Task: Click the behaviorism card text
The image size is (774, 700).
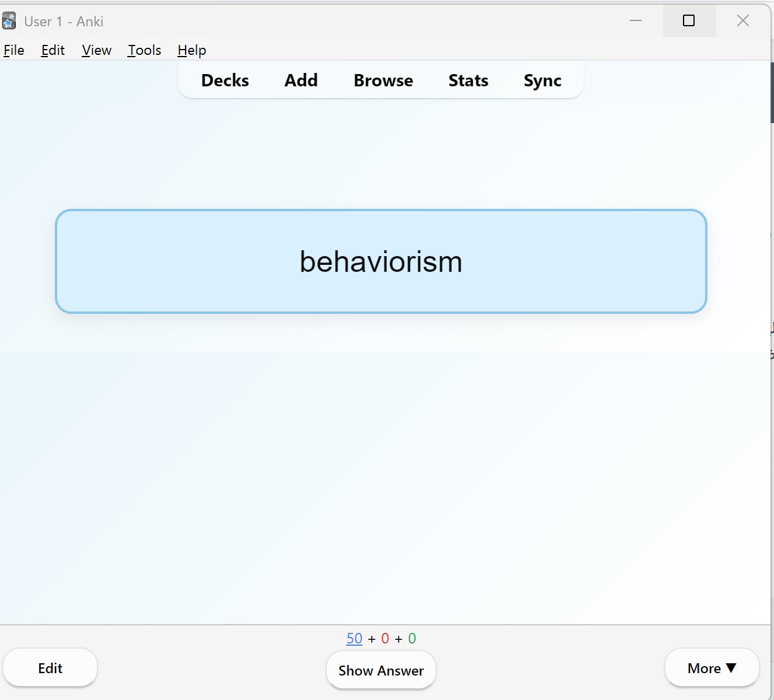Action: pyautogui.click(x=381, y=261)
